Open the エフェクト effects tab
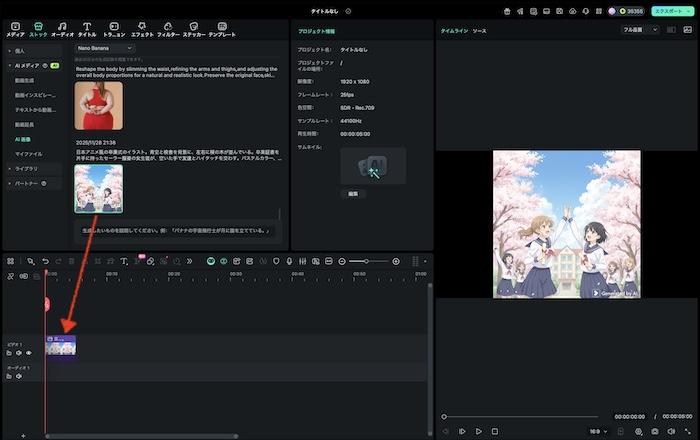700x440 pixels. tap(142, 29)
